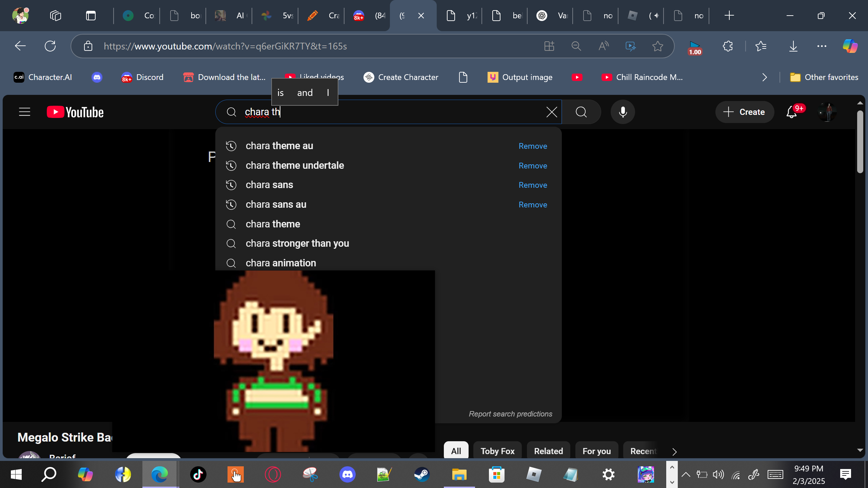Go back with the browser back arrow

point(20,46)
